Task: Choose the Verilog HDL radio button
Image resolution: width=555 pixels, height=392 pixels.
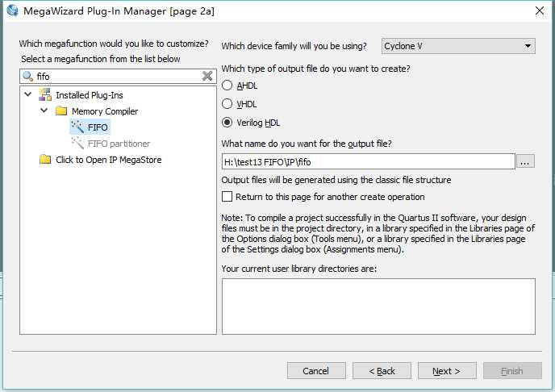Action: tap(227, 123)
